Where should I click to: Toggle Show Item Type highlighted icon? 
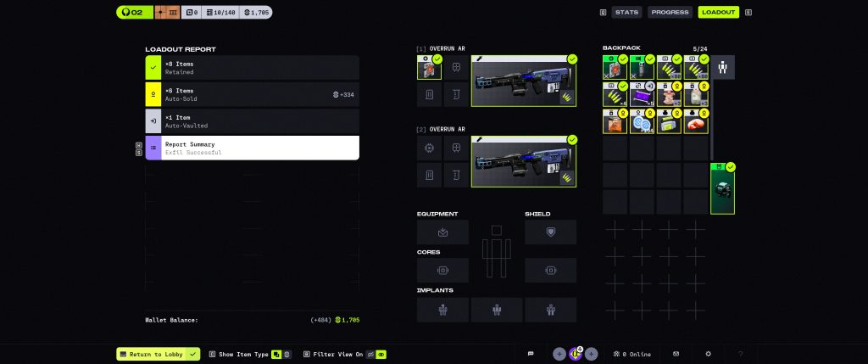[275, 354]
